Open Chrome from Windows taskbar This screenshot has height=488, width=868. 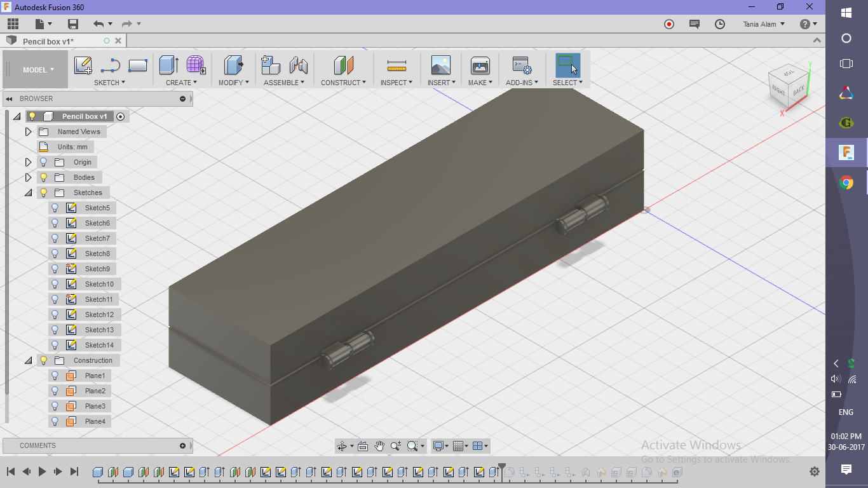[x=846, y=183]
